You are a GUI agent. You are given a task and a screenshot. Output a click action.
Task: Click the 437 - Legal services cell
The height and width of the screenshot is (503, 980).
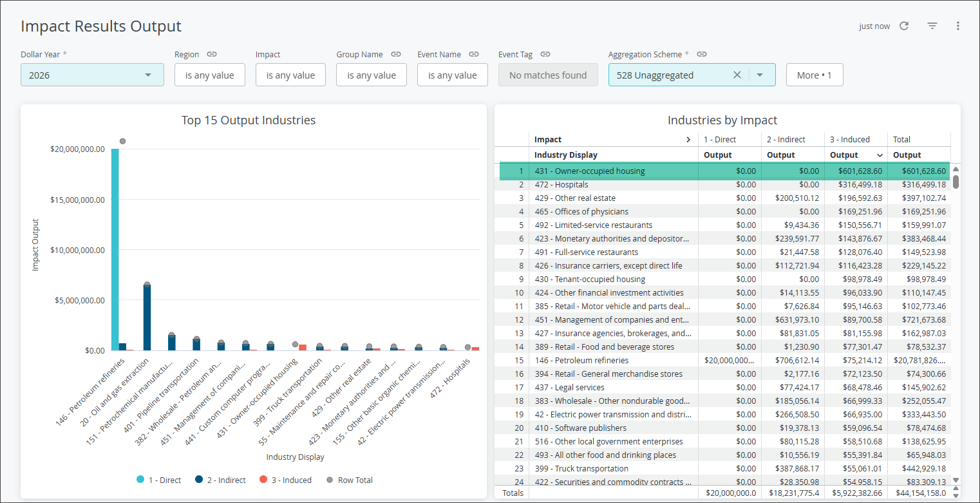[x=614, y=388]
